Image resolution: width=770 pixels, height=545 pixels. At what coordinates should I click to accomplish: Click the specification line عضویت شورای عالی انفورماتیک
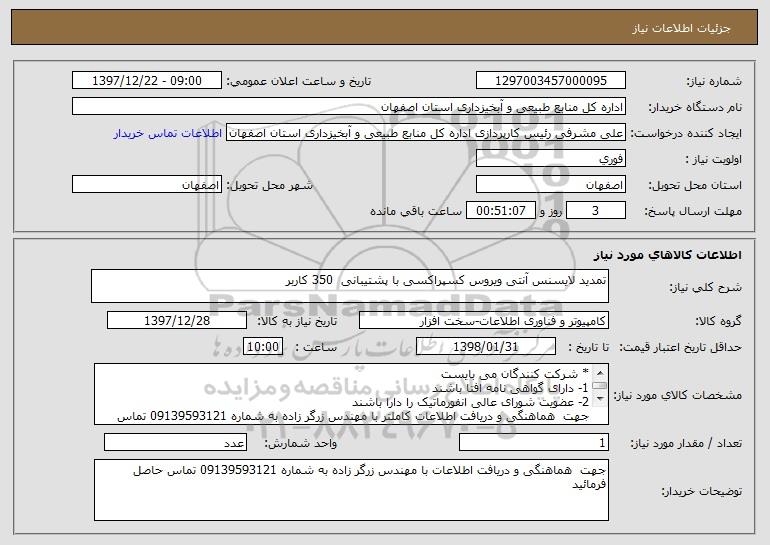[470, 402]
